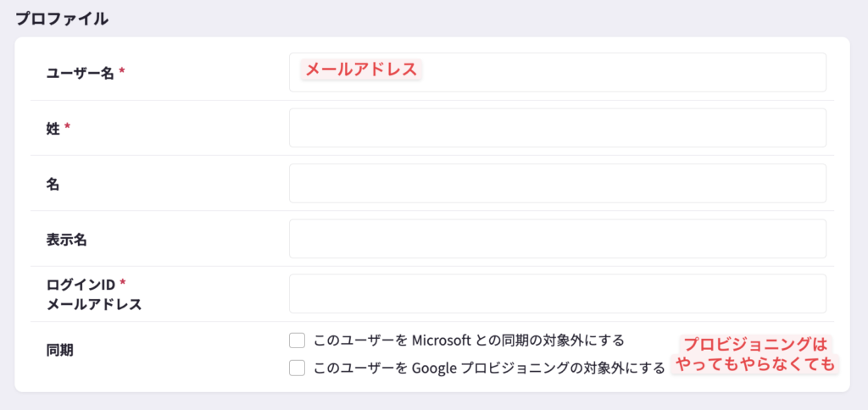The width and height of the screenshot is (868, 410).
Task: Click the Google プロビジョニング checkbox label text
Action: point(489,368)
